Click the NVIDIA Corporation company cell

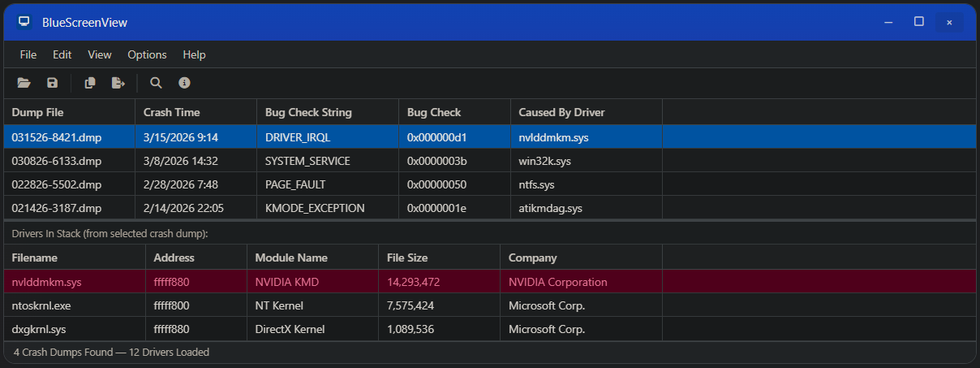[558, 282]
